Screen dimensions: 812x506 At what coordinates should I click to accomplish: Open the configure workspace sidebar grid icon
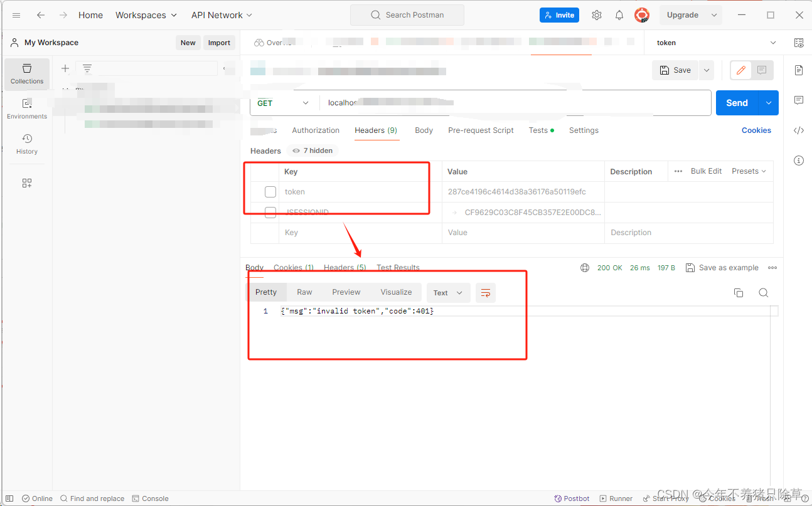(27, 183)
